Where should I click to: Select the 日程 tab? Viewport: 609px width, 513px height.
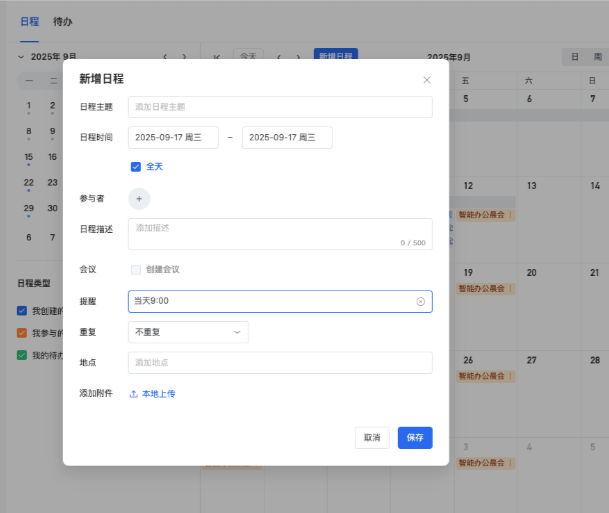[x=30, y=21]
